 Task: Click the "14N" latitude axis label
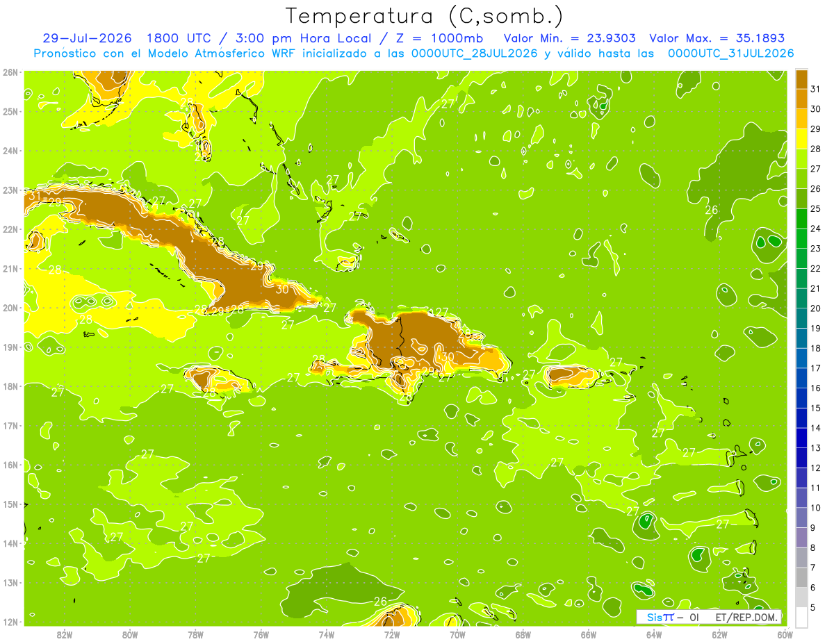click(x=10, y=543)
